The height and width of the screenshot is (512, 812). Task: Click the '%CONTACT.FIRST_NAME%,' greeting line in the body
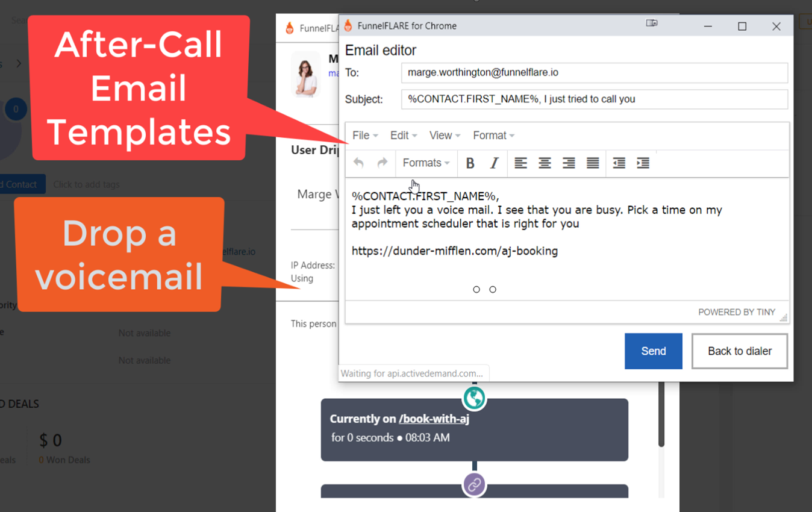click(x=425, y=196)
